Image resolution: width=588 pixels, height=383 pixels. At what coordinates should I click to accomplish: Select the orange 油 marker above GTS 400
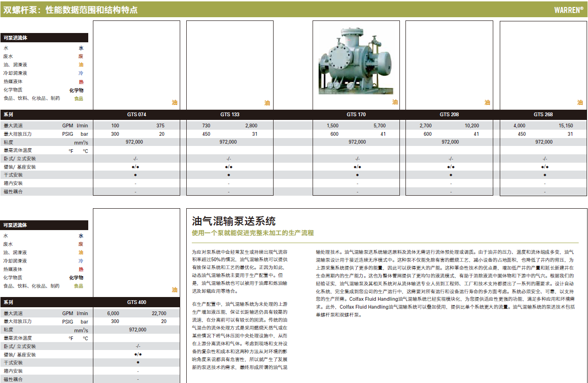[175, 290]
